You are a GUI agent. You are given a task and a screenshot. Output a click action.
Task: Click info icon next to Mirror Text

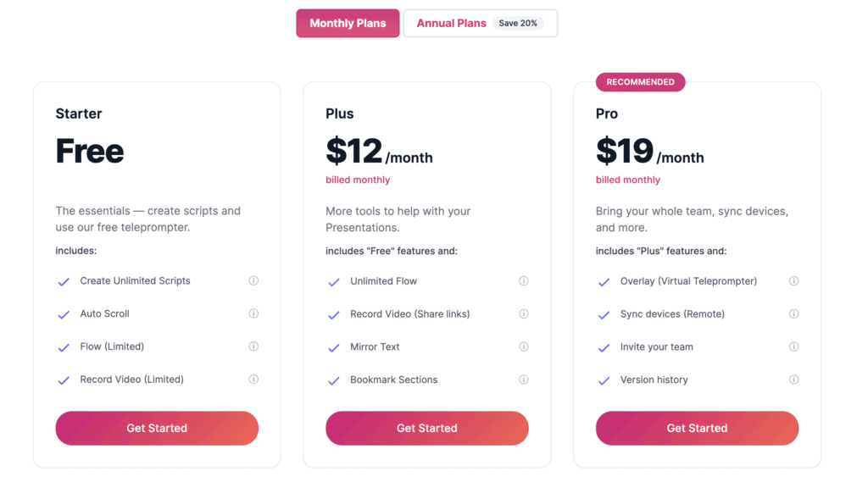(x=524, y=347)
